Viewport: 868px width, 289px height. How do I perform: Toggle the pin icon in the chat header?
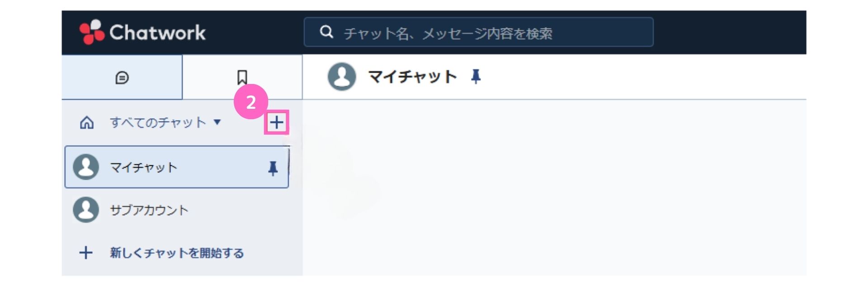tap(476, 77)
